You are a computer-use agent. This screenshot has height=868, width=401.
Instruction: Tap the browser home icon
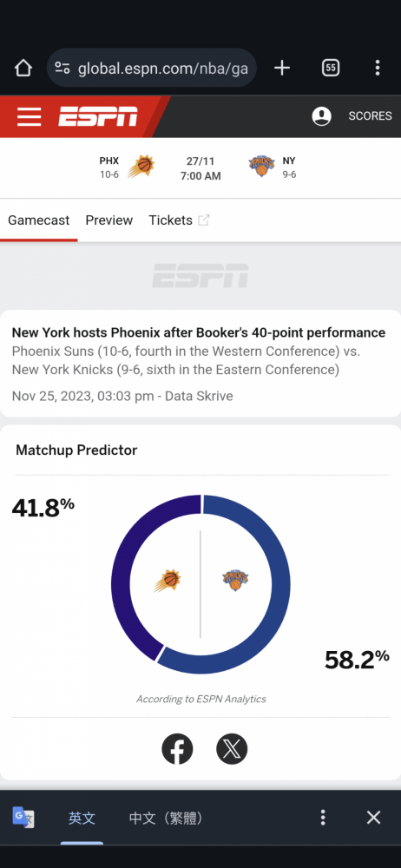click(x=23, y=68)
